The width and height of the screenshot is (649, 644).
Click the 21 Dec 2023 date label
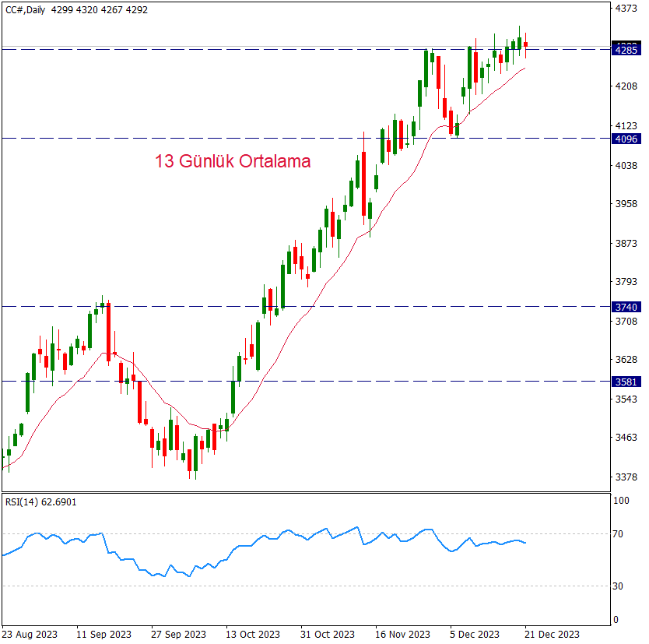(553, 635)
